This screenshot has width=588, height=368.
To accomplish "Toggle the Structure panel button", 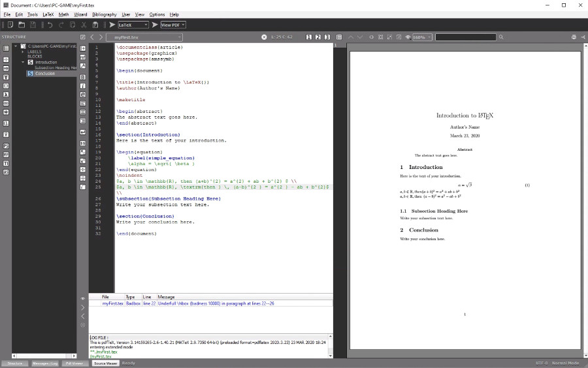I will tap(14, 363).
